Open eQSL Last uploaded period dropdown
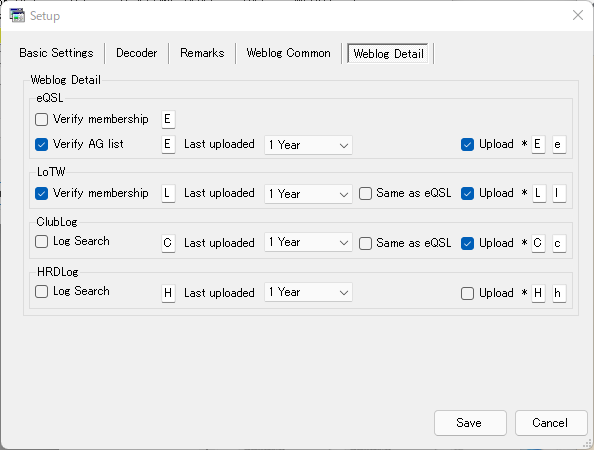Image resolution: width=594 pixels, height=450 pixels. pos(308,145)
